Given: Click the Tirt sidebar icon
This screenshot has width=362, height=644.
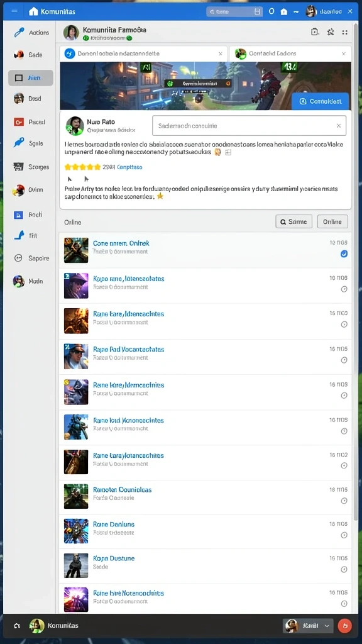Looking at the screenshot, I should tap(19, 236).
